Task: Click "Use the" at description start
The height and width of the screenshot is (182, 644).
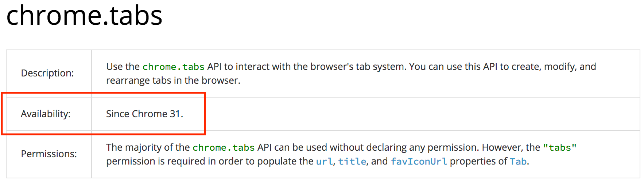Action: 123,67
